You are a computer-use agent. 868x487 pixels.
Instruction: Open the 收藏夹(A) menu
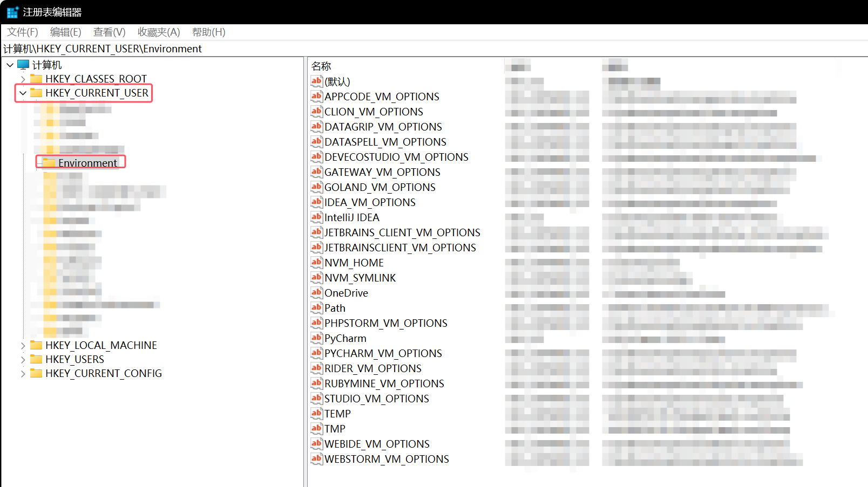[159, 32]
